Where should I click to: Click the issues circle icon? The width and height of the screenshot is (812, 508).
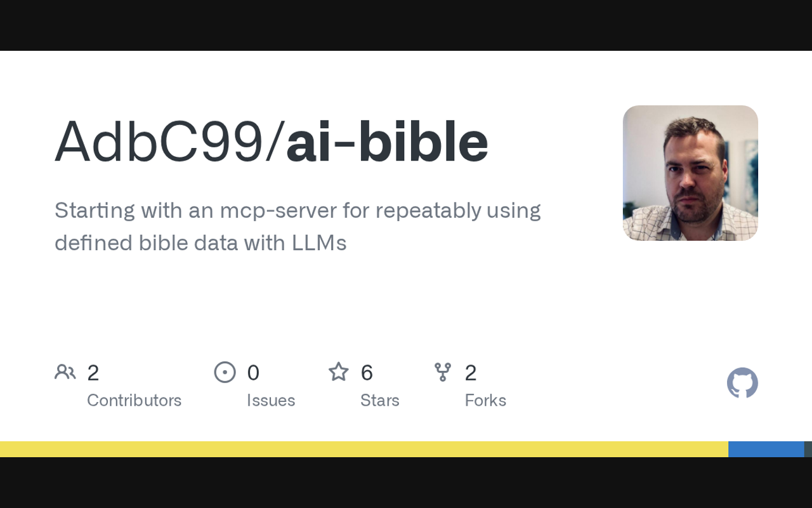(x=225, y=372)
